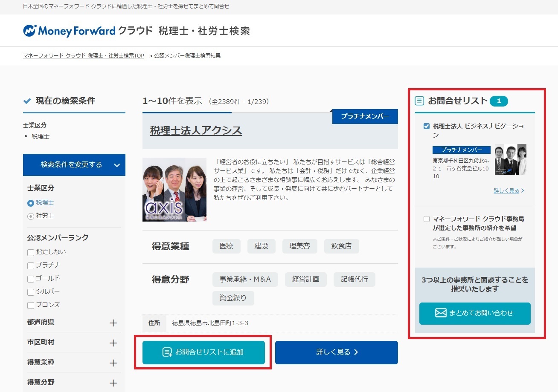The height and width of the screenshot is (392, 558).
Task: Click the arrow icon on 詳しく見る button
Action: point(356,352)
